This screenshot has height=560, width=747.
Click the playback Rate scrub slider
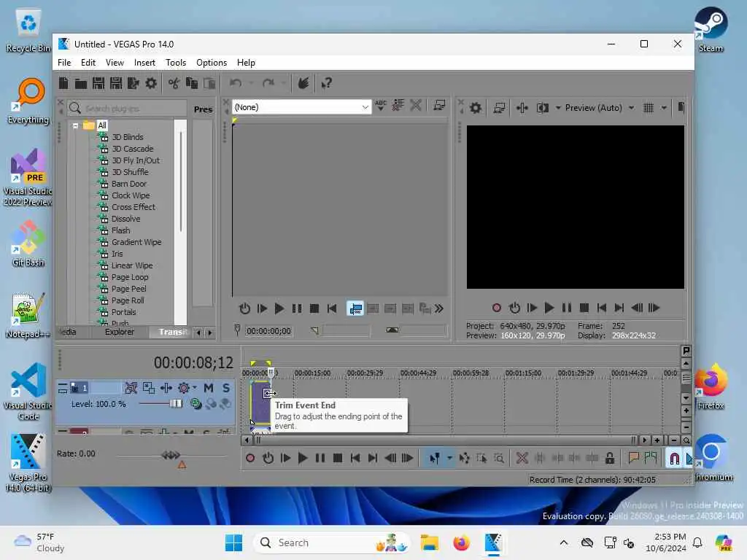click(x=171, y=455)
